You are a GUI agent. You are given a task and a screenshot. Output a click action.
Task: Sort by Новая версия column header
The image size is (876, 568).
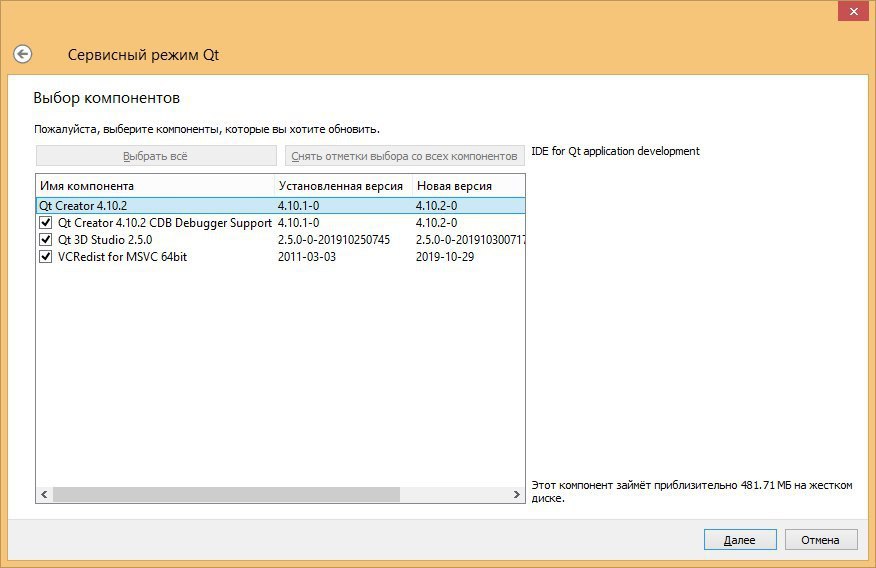point(469,185)
